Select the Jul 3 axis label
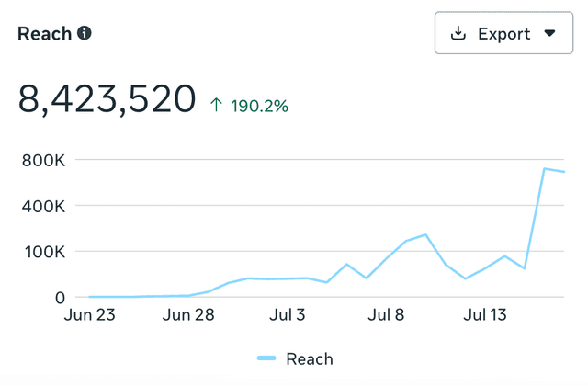588x386 pixels. point(288,316)
